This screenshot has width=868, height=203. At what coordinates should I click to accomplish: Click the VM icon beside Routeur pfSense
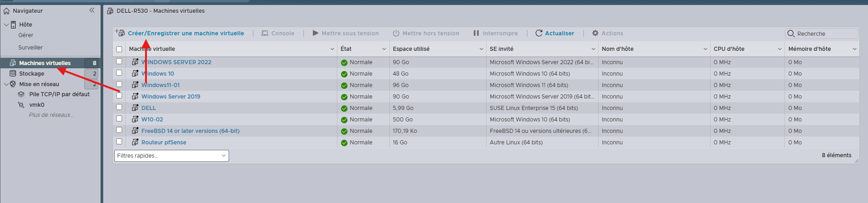pos(135,142)
